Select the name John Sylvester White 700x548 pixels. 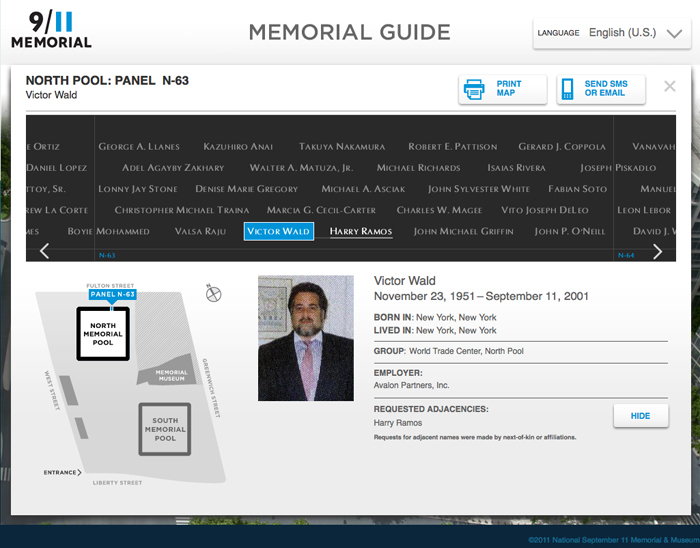[x=479, y=189]
